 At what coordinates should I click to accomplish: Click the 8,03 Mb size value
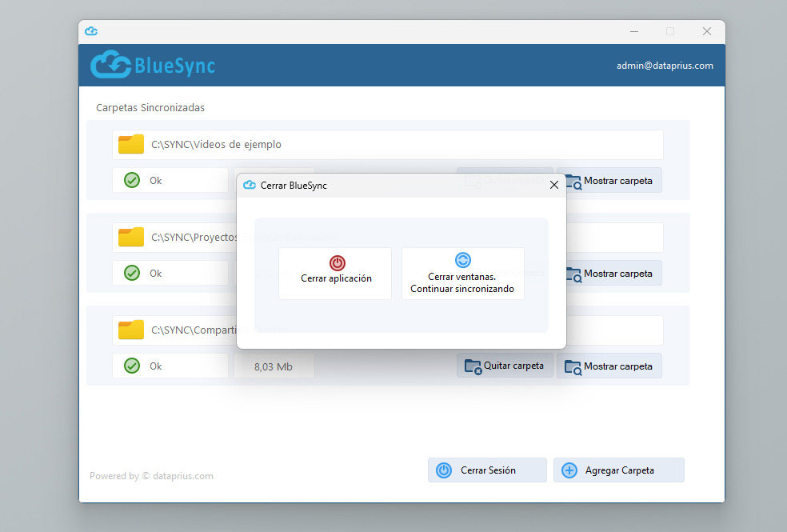pos(274,366)
